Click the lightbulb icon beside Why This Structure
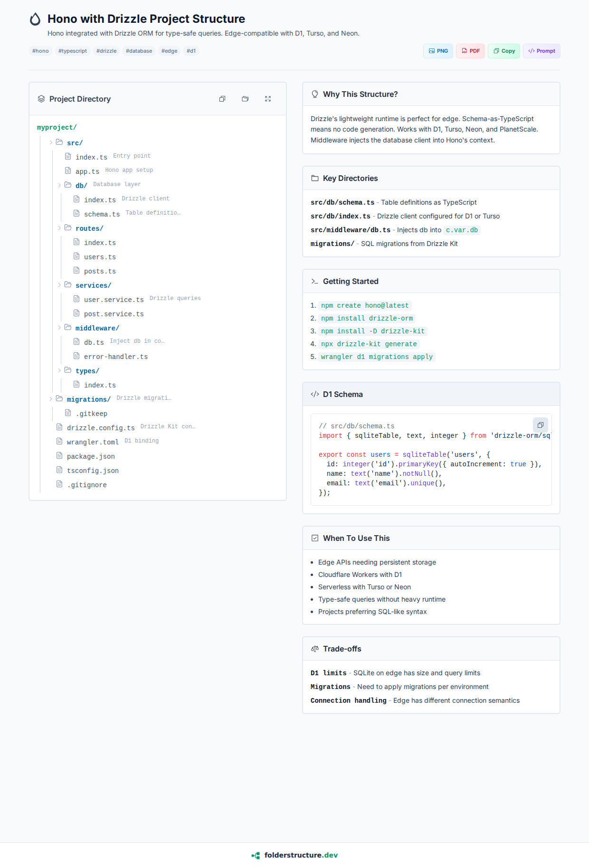Image resolution: width=589 pixels, height=868 pixels. click(314, 94)
